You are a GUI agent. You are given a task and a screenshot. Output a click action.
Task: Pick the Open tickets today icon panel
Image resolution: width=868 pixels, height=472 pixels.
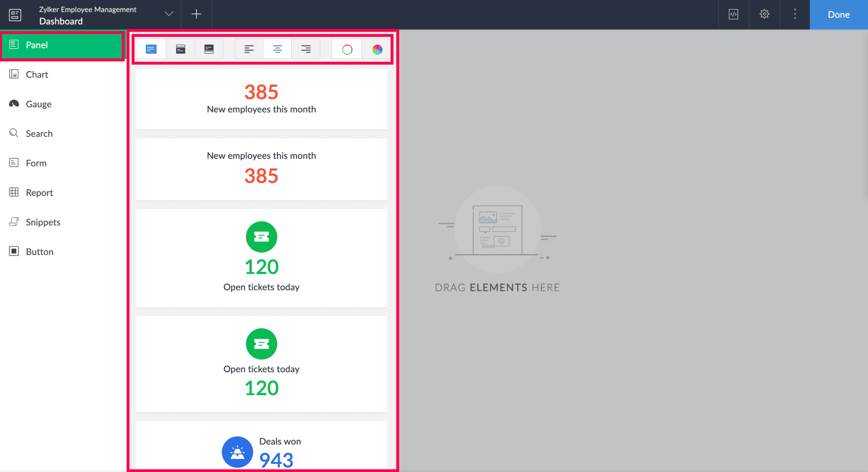point(261,258)
